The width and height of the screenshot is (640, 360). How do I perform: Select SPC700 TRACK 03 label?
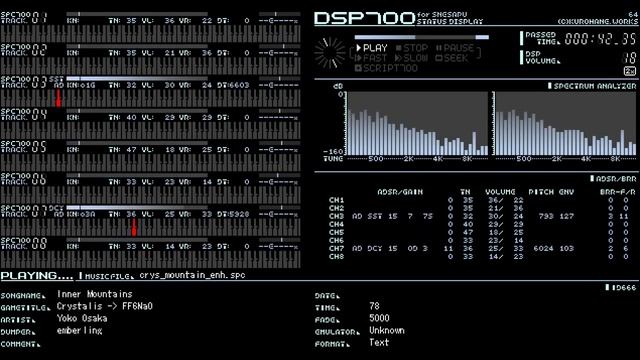[x=24, y=82]
